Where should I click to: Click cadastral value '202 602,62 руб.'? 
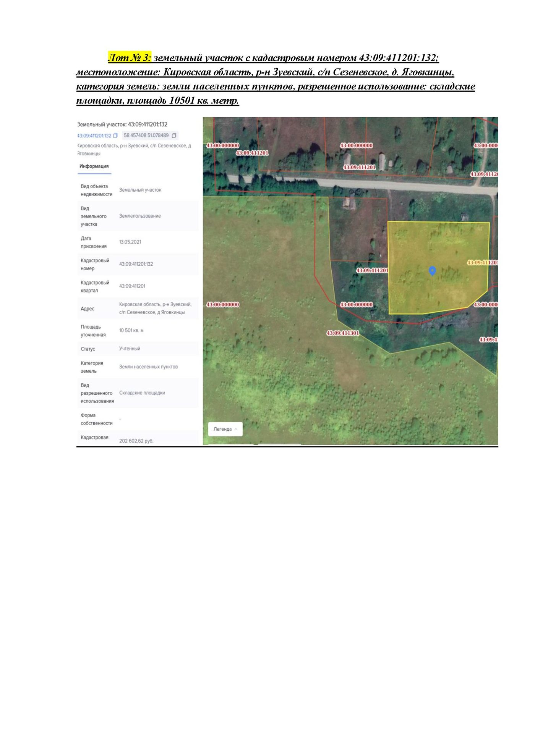(136, 441)
